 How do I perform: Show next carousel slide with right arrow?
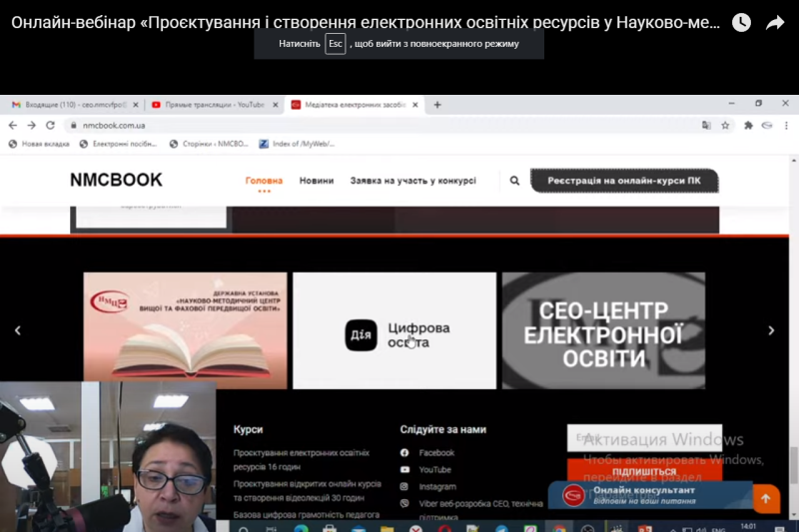tap(771, 330)
